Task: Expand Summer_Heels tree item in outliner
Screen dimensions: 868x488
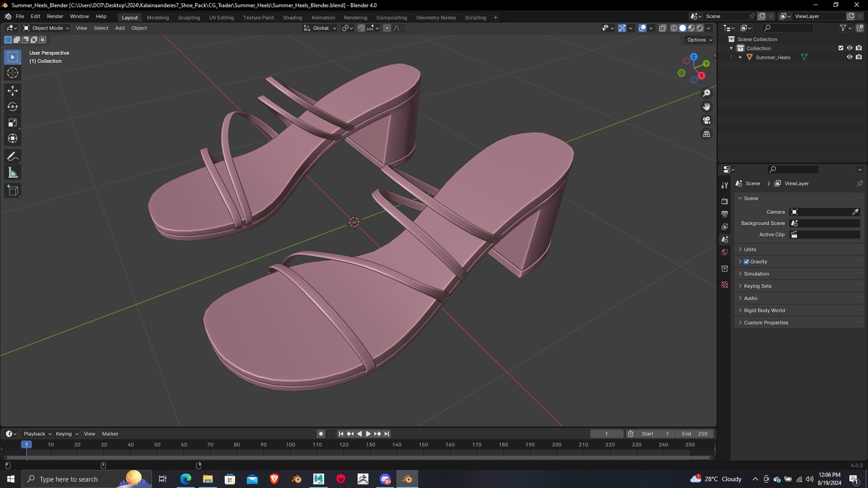Action: click(740, 57)
